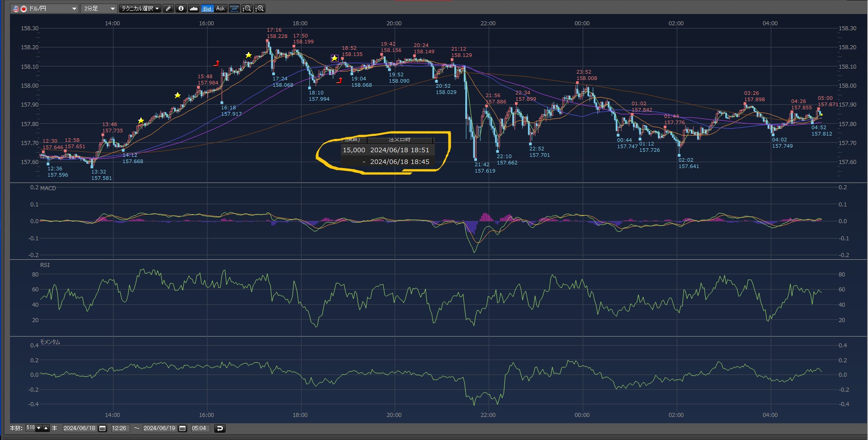
Task: Click the chart display settings icon
Action: click(234, 9)
